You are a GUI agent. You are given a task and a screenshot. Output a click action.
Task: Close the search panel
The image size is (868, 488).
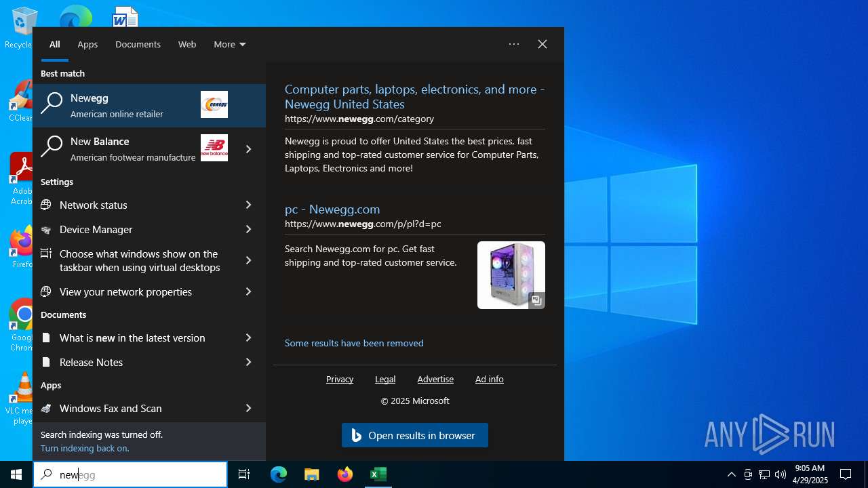point(542,44)
